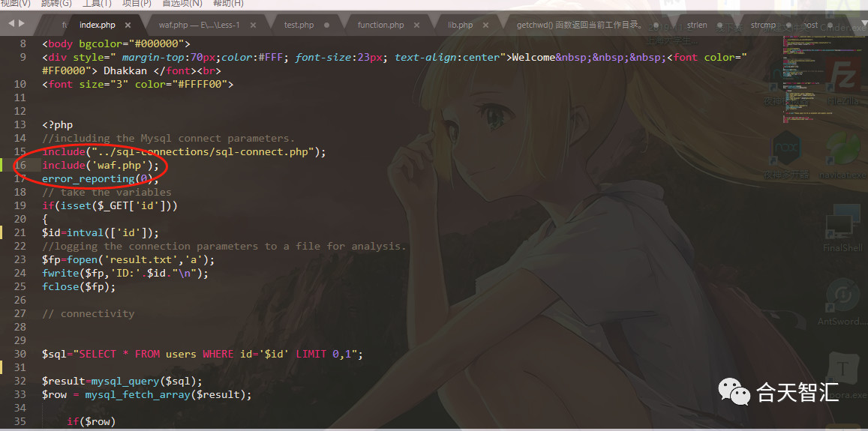Click line number 30 in the gutter
This screenshot has height=431, width=868.
(20, 354)
